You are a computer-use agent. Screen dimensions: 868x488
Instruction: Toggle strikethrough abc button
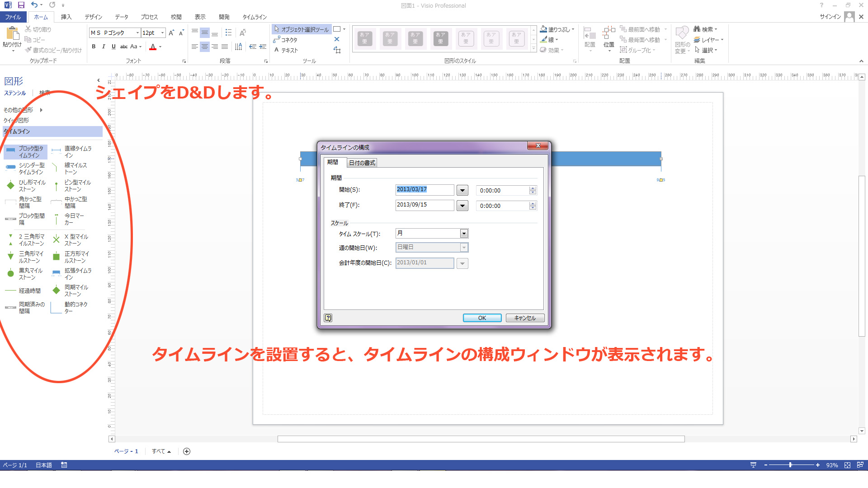123,47
